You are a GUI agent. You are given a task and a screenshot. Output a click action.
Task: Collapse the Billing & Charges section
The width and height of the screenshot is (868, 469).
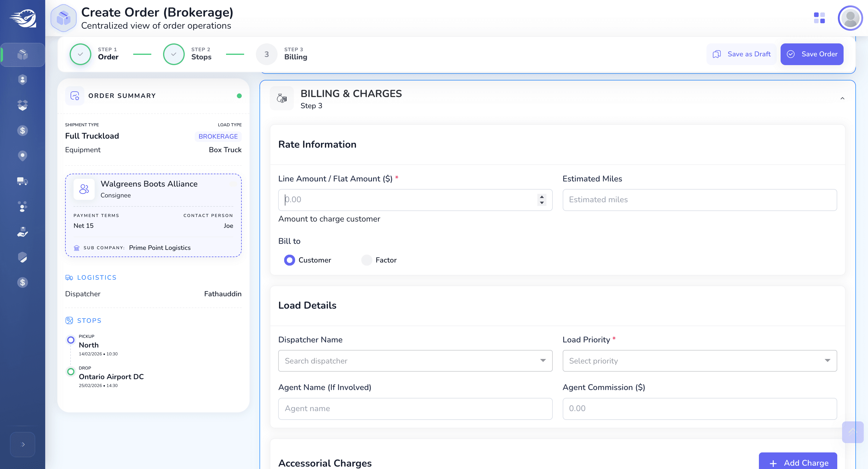click(842, 98)
